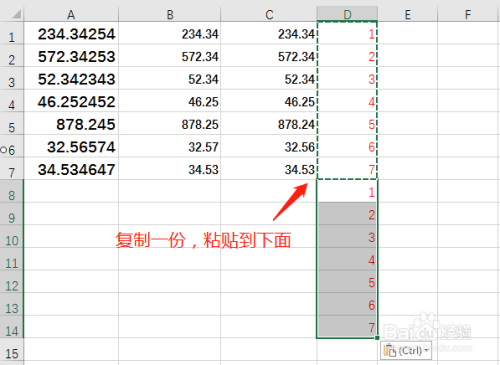
Task: Click cell containing 46.252452
Action: [71, 101]
